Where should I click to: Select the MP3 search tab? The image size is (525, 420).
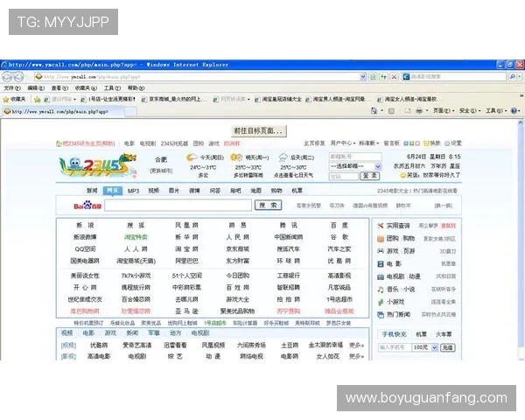(133, 191)
